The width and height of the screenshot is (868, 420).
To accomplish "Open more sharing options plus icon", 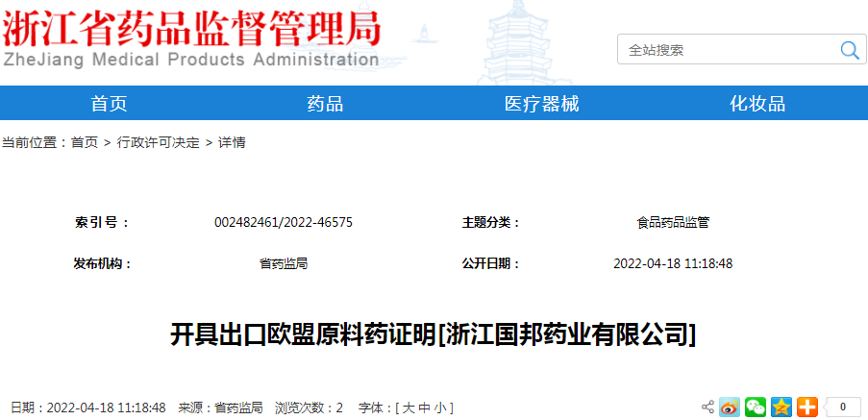I will click(807, 408).
